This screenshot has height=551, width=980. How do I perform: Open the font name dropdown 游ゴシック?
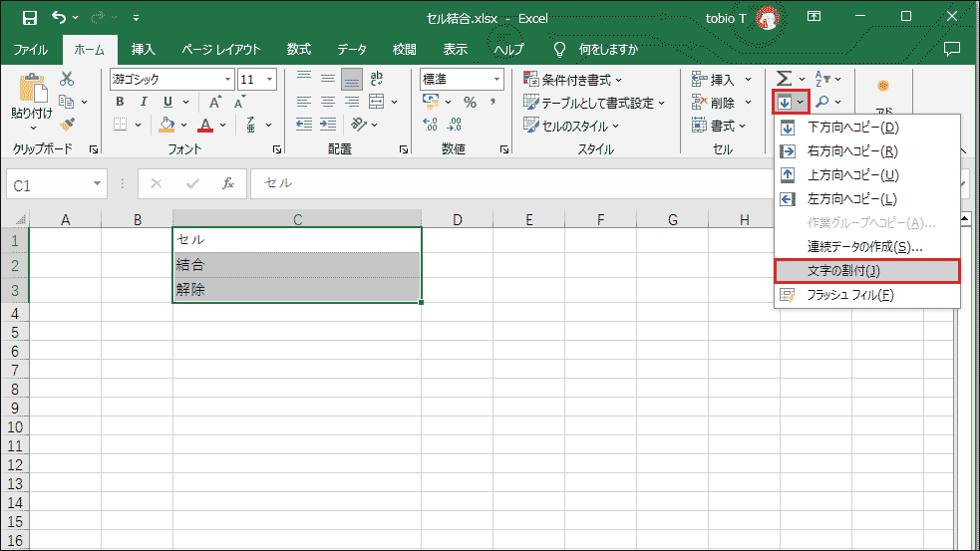(x=227, y=80)
